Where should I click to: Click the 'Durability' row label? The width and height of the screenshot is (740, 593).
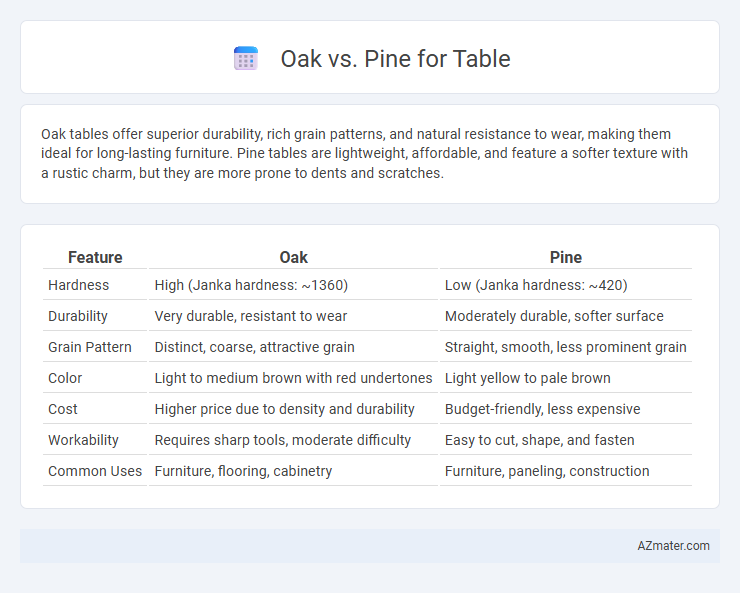(78, 316)
